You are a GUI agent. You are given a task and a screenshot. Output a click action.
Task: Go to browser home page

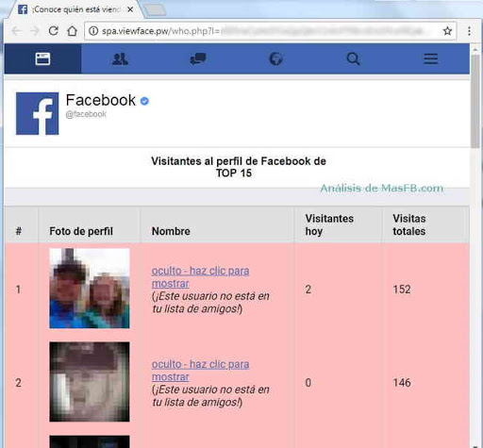pyautogui.click(x=73, y=31)
